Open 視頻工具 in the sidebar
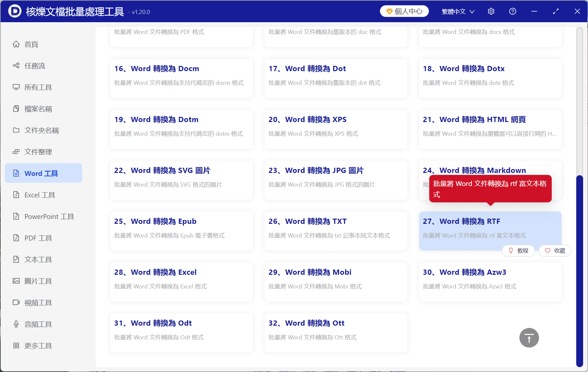The image size is (588, 372). pyautogui.click(x=38, y=302)
